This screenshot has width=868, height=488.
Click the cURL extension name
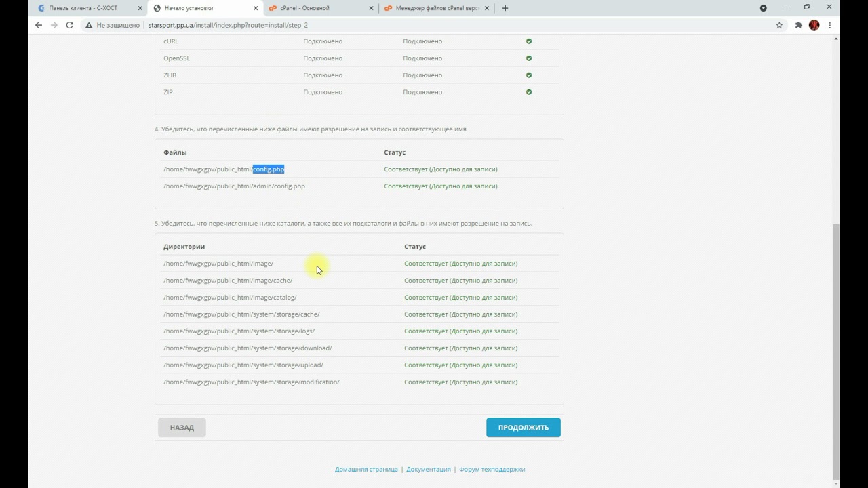(x=171, y=41)
